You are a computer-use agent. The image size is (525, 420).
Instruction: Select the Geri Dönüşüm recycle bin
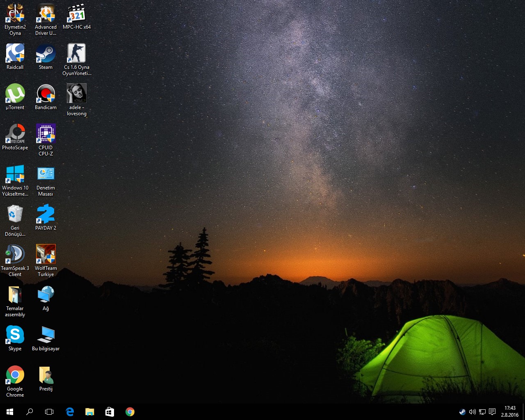click(15, 220)
